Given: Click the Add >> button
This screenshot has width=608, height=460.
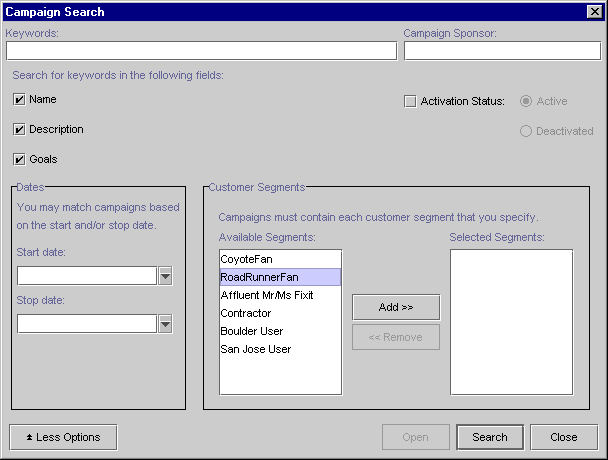Looking at the screenshot, I should [x=396, y=307].
